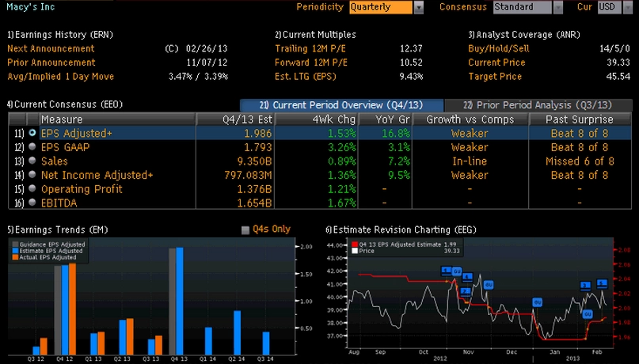Open Current Multiples section
Image resolution: width=639 pixels, height=364 pixels.
[x=315, y=35]
